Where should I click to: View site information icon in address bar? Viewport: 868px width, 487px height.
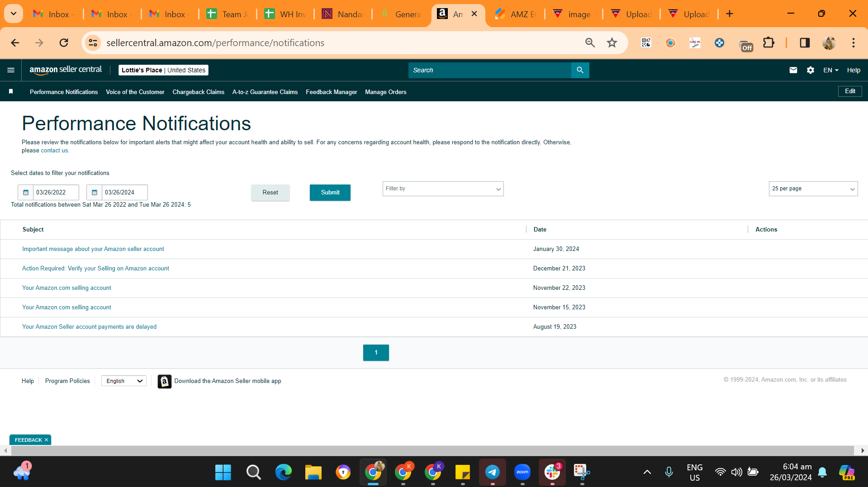tap(93, 43)
